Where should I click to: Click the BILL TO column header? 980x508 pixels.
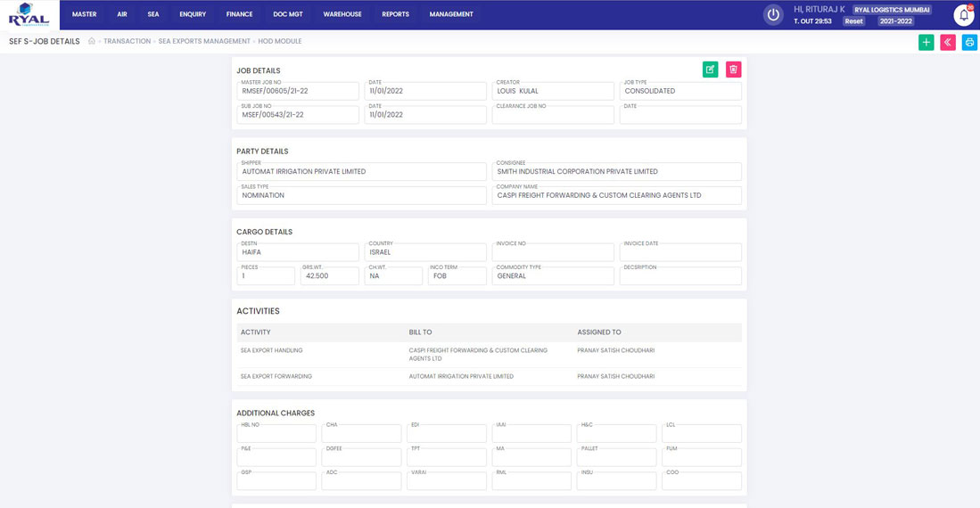coord(421,332)
